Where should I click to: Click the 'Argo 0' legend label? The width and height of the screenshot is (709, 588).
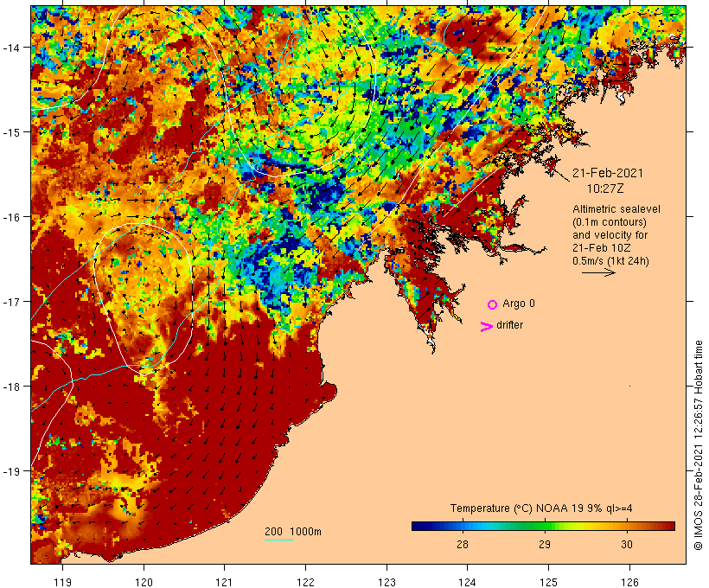click(519, 304)
